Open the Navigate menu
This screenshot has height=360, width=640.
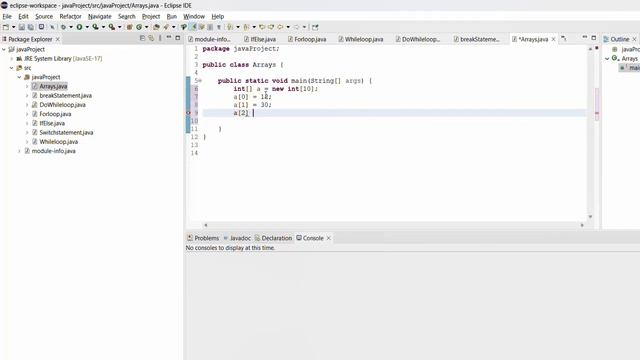coord(100,16)
